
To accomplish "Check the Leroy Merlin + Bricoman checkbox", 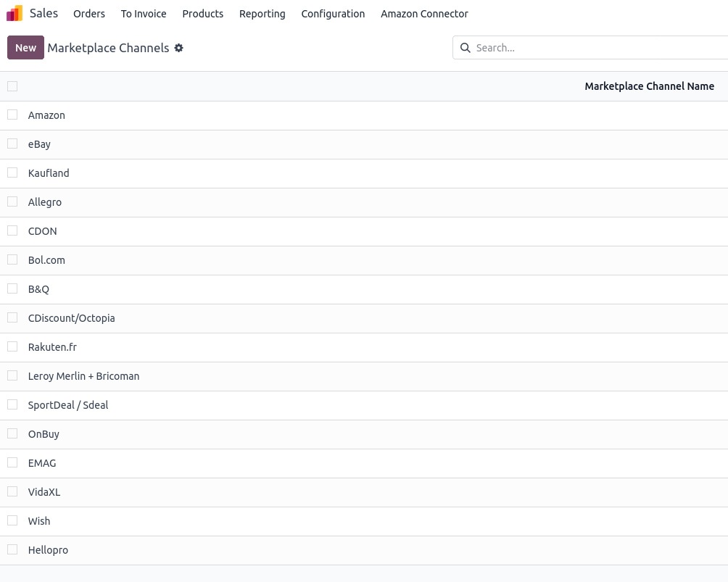I will [x=12, y=375].
